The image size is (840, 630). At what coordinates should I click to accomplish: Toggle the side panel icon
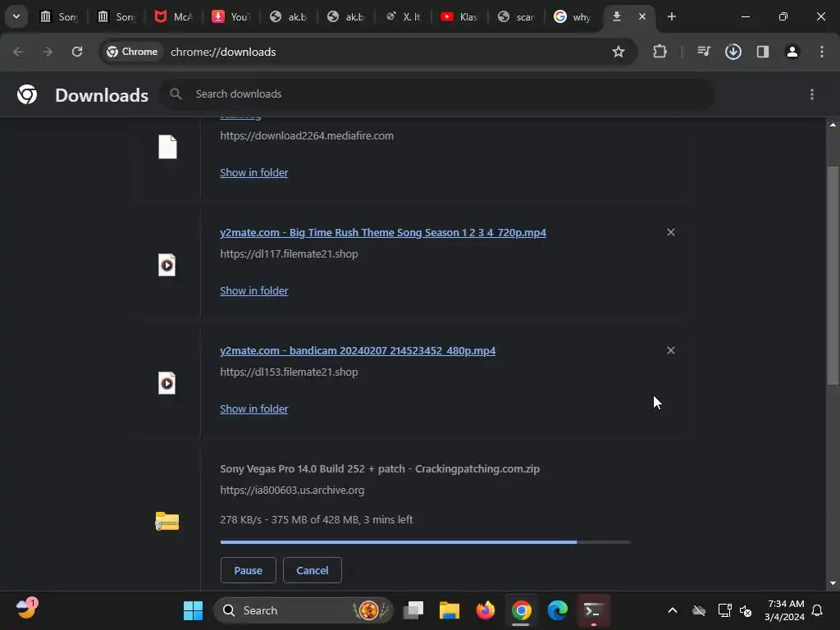click(763, 52)
